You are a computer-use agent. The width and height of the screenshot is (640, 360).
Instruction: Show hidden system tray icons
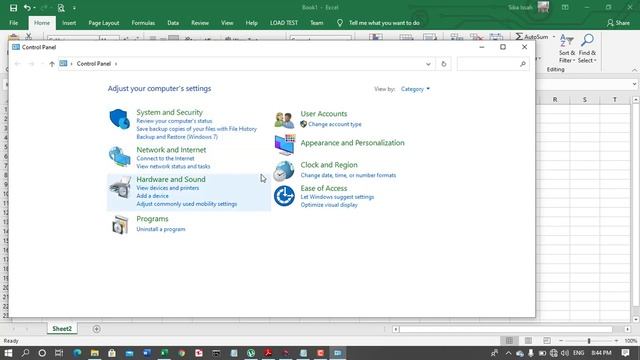(x=509, y=353)
